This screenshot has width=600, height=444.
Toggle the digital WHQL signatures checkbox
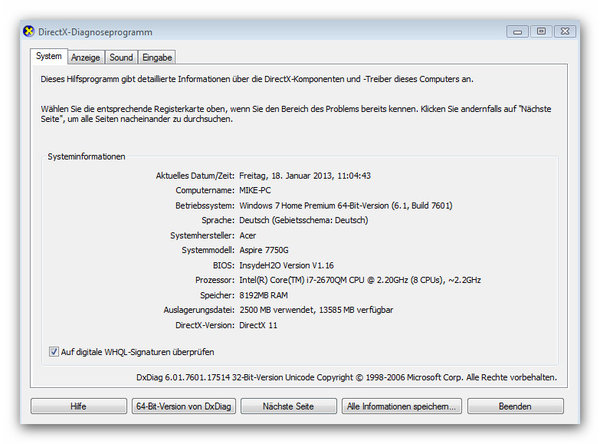pyautogui.click(x=53, y=352)
